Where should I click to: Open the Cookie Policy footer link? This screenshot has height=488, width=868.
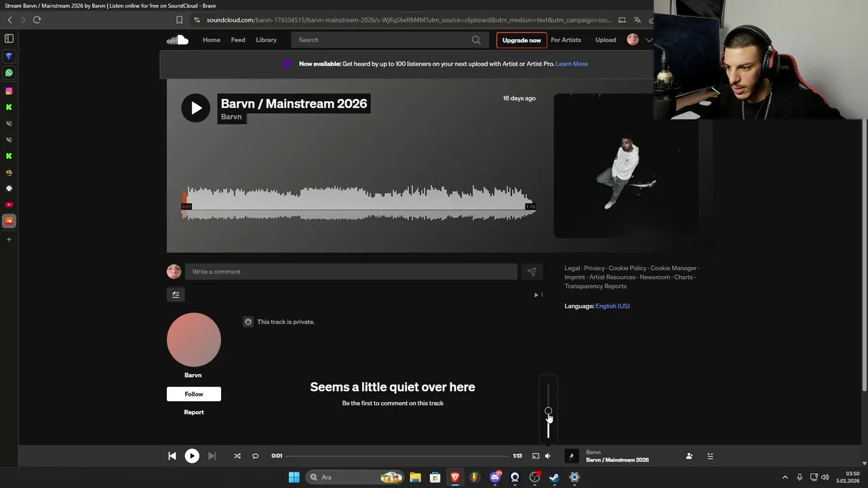tap(627, 268)
